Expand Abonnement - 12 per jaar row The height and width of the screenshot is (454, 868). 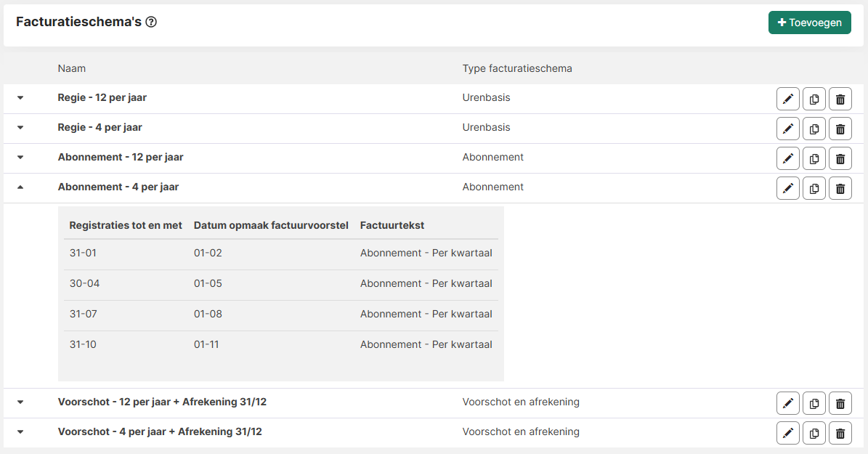[20, 158]
